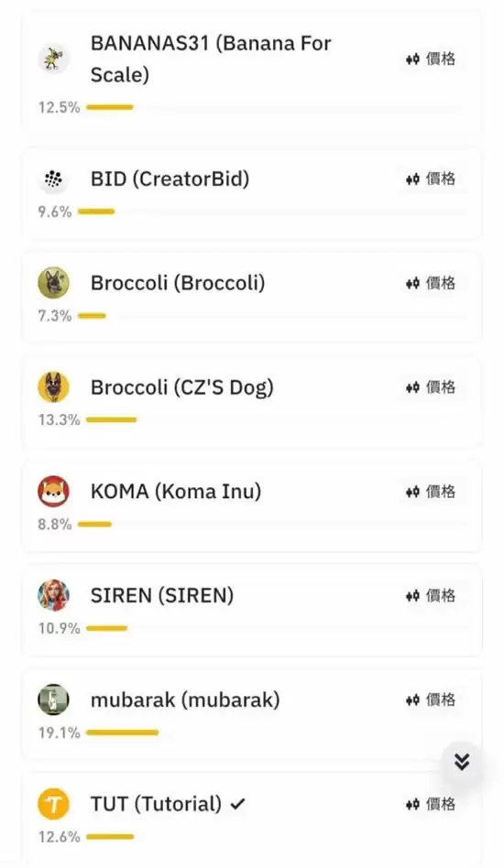Viewport: 504px width, 868px height.
Task: Choose SIREN (SIREN) voting option
Action: 252,610
